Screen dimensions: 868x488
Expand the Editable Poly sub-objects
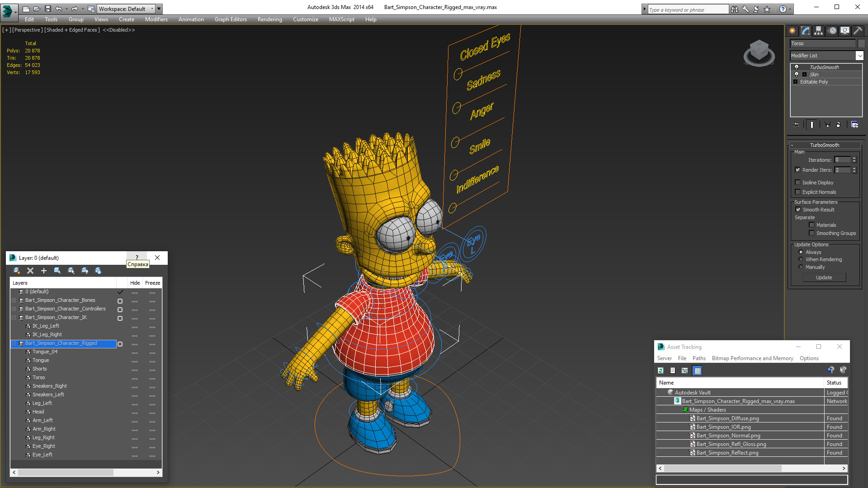[x=796, y=82]
